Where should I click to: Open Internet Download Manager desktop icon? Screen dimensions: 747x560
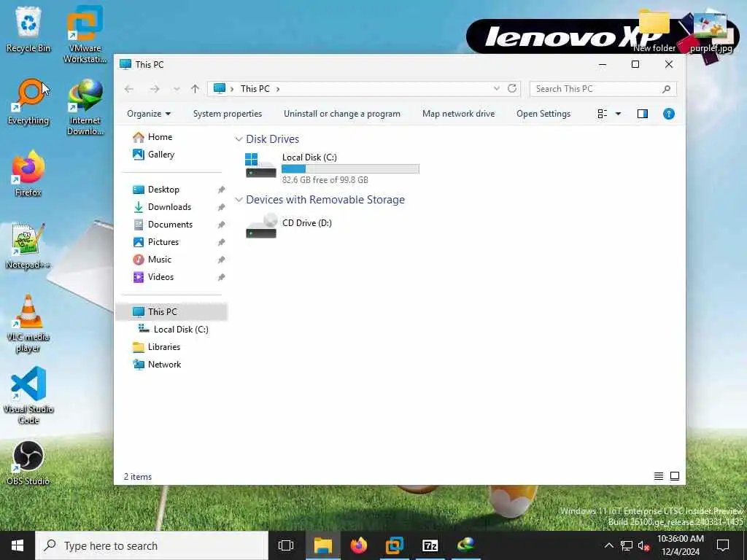pos(85,107)
